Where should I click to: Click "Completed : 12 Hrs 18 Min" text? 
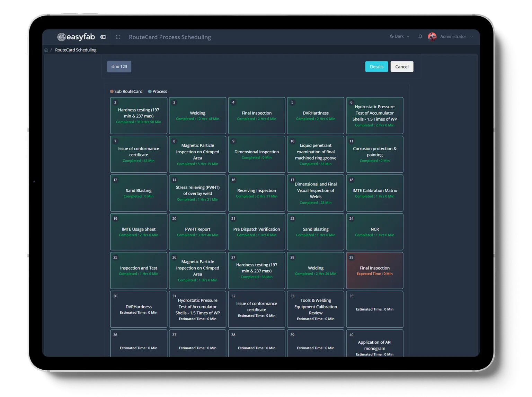tap(197, 119)
